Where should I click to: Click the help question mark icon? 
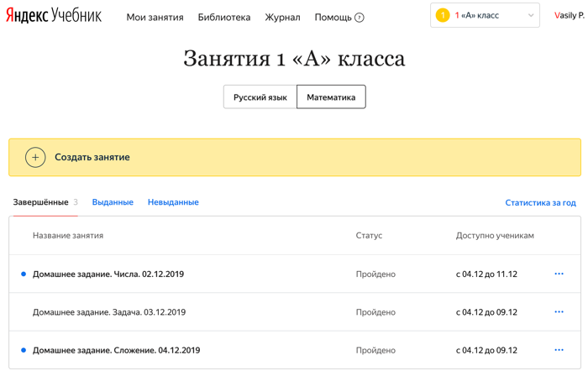(x=360, y=18)
